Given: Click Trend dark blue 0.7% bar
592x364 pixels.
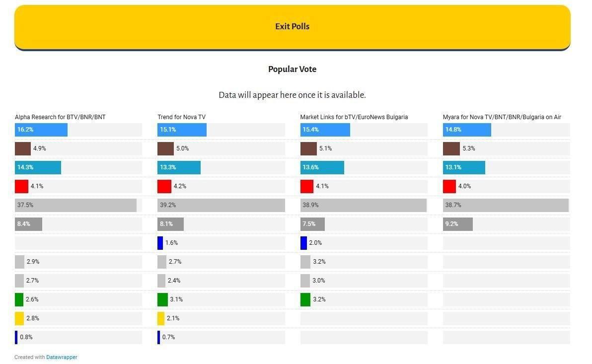Looking at the screenshot, I should coord(158,337).
